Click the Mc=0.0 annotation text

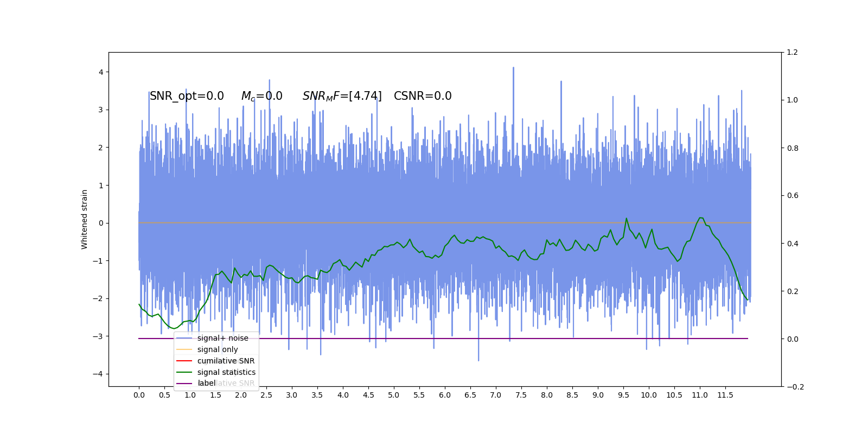[261, 96]
